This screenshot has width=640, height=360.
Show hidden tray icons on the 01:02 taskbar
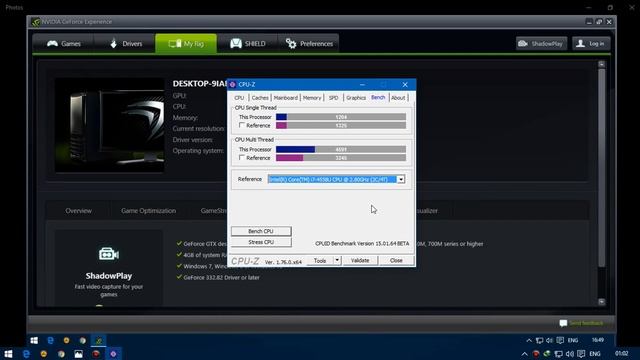(524, 353)
